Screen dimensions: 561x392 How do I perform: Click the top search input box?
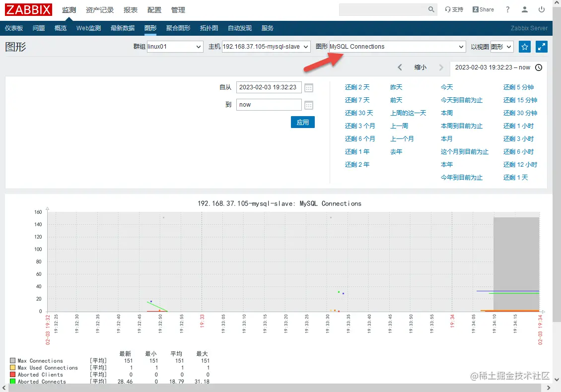pyautogui.click(x=383, y=9)
